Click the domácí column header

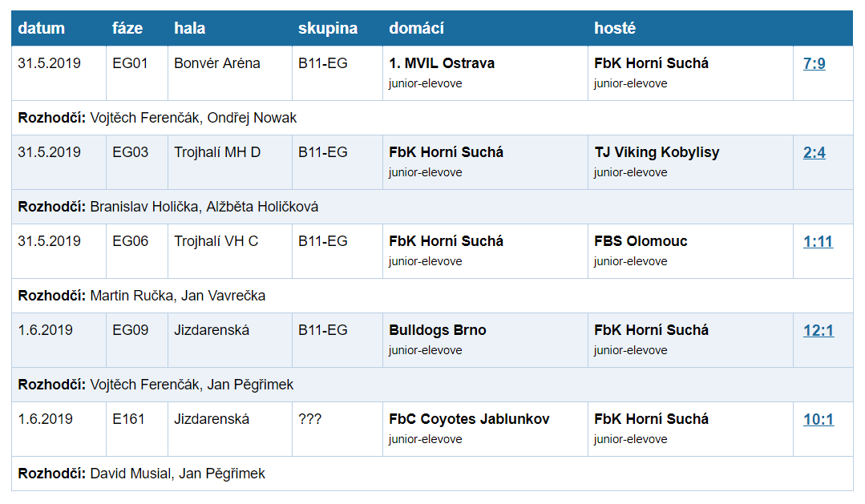417,28
